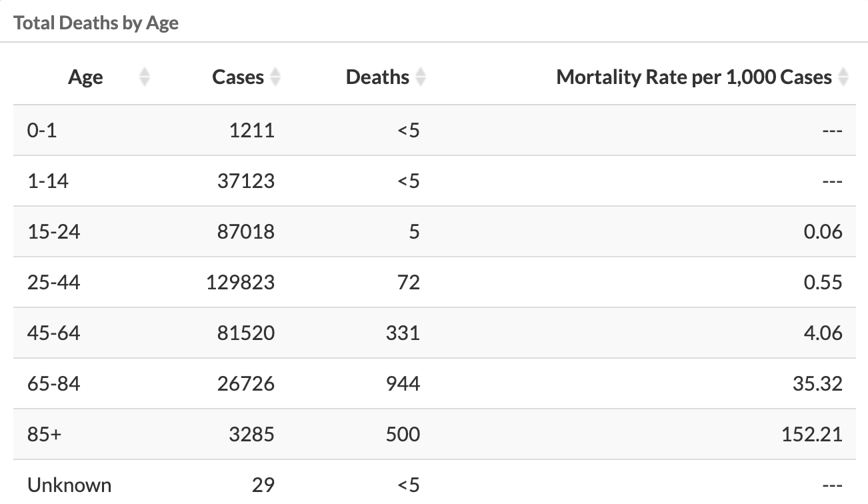Click the Total Deaths by Age title

pyautogui.click(x=96, y=23)
